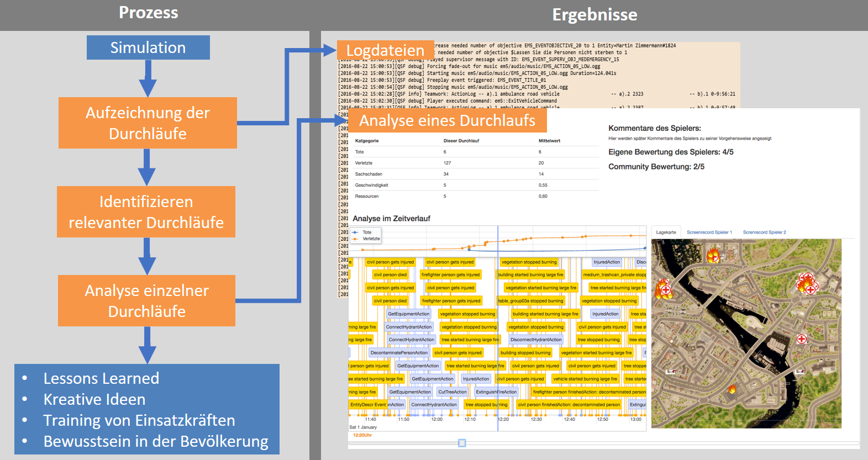868x460 pixels.
Task: Select the EntityDescr Event timeline item
Action: [368, 405]
